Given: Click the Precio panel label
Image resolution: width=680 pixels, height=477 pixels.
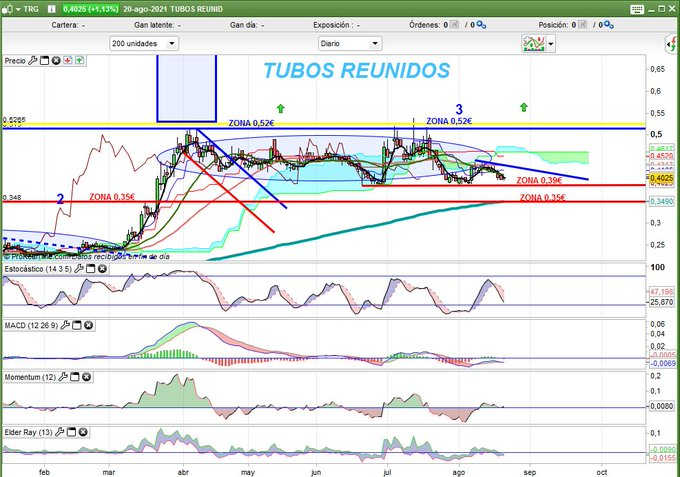Looking at the screenshot, I should 15,61.
